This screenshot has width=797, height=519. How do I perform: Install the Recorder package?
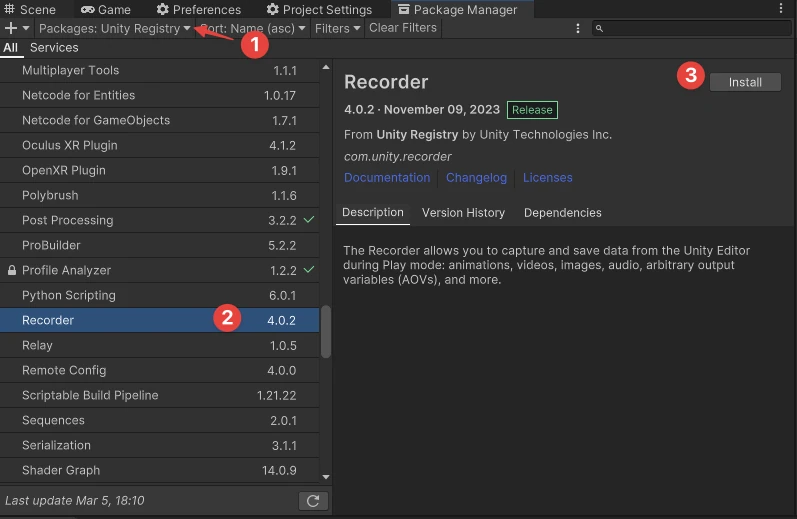click(745, 82)
